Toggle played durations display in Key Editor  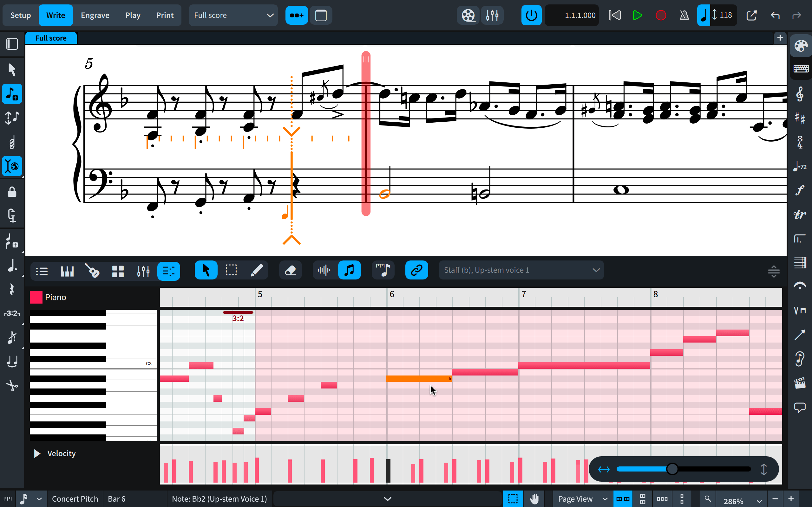(383, 270)
